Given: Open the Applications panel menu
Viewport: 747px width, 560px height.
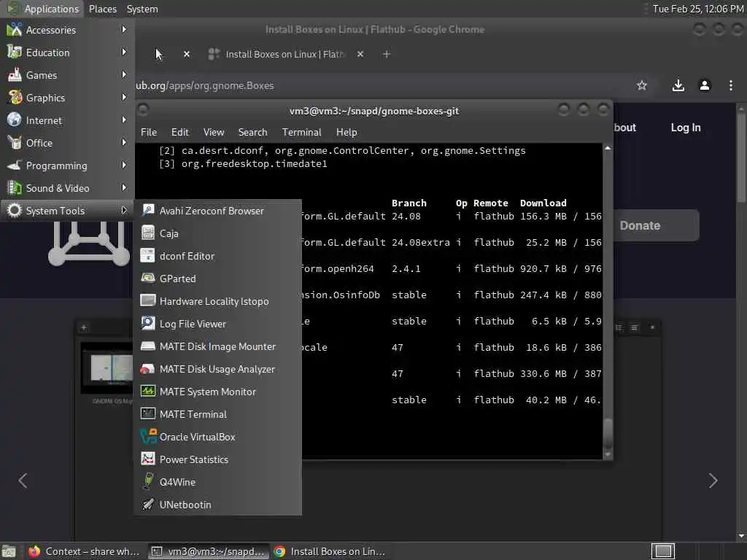Looking at the screenshot, I should pyautogui.click(x=43, y=9).
